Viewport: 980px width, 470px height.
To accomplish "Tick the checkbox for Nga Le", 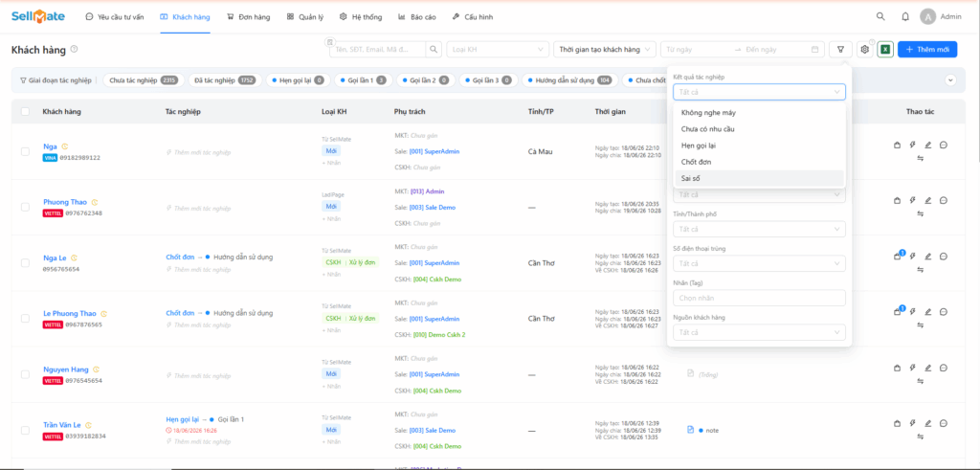I will click(25, 263).
